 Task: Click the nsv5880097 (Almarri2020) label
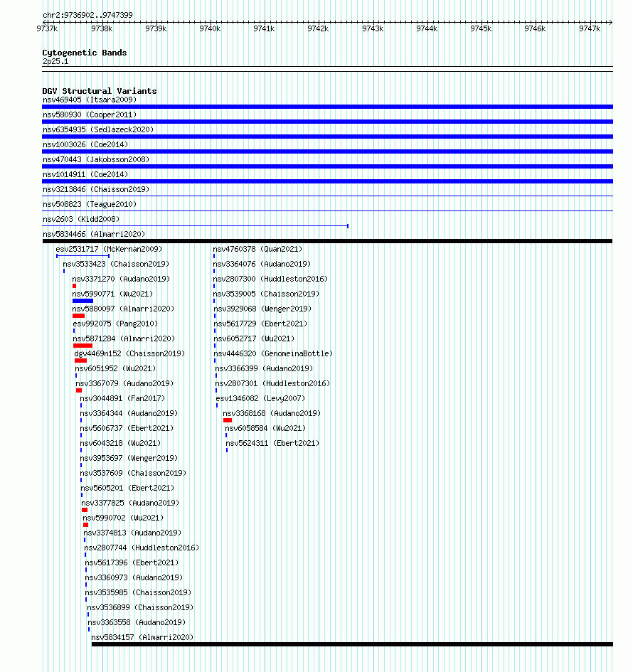point(123,309)
